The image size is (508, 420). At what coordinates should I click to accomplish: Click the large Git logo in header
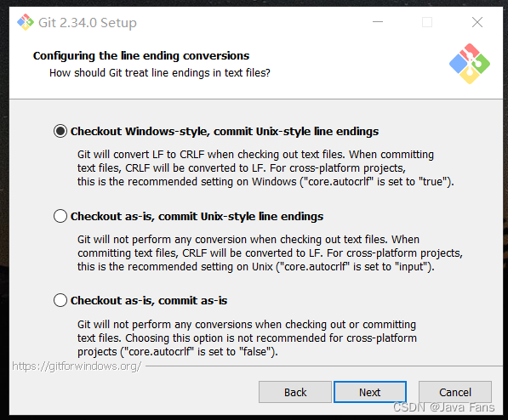[470, 64]
